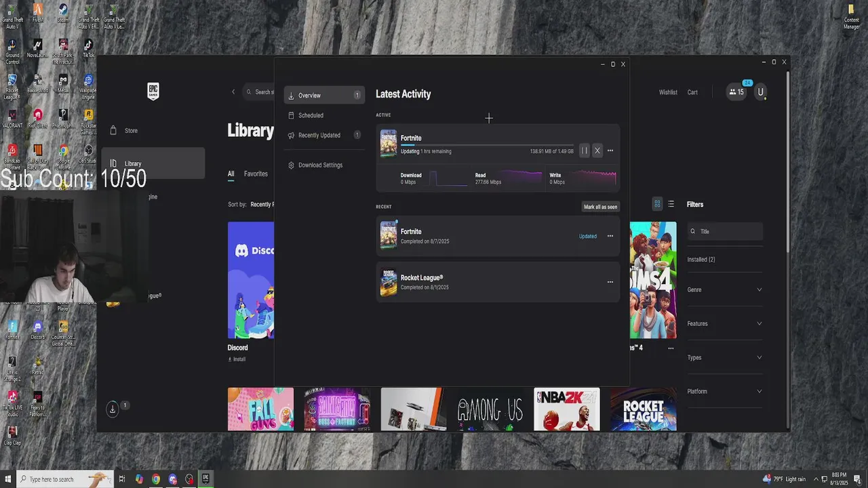Open the weather widget showing Light rain
This screenshot has height=488, width=868.
pyautogui.click(x=785, y=479)
